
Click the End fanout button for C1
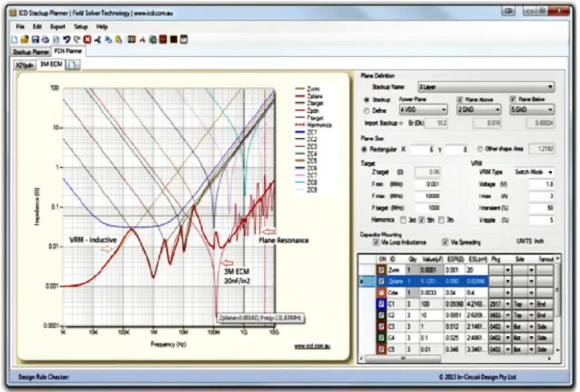(545, 304)
